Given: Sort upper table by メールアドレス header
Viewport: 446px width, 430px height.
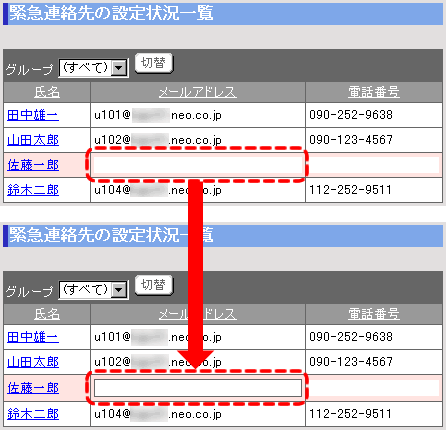Looking at the screenshot, I should 198,92.
